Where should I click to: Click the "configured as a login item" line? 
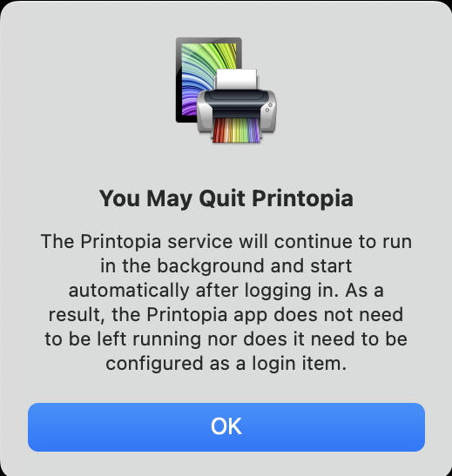226,364
